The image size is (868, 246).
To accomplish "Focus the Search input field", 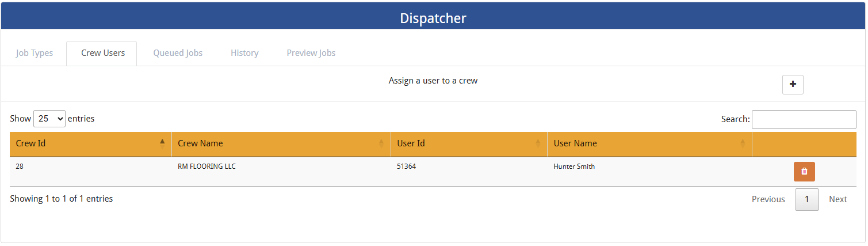I will [x=804, y=119].
